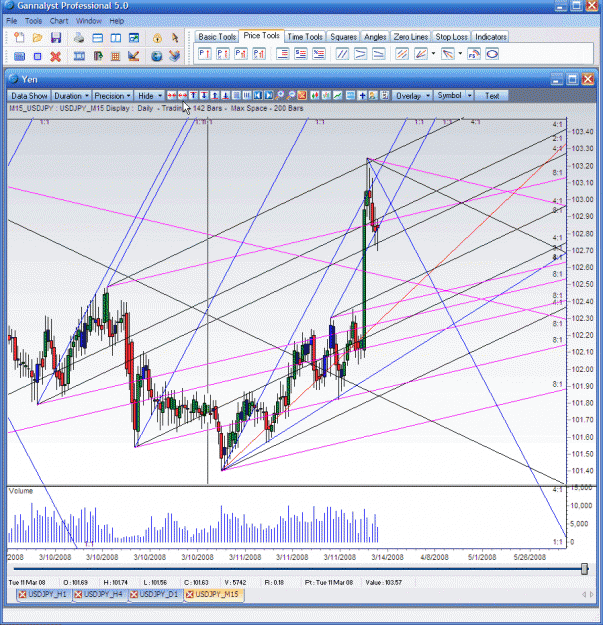Click the parallel lines tool icon
603x625 pixels.
[x=342, y=54]
